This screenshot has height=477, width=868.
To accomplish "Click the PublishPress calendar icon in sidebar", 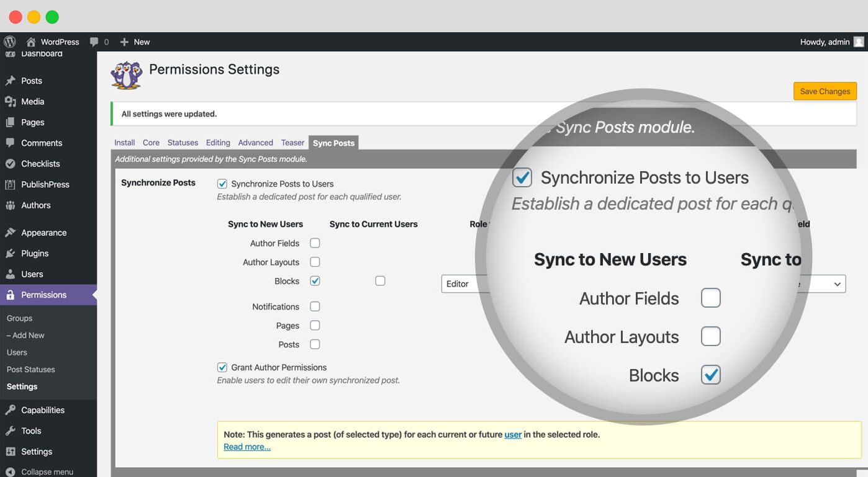I will [x=10, y=184].
